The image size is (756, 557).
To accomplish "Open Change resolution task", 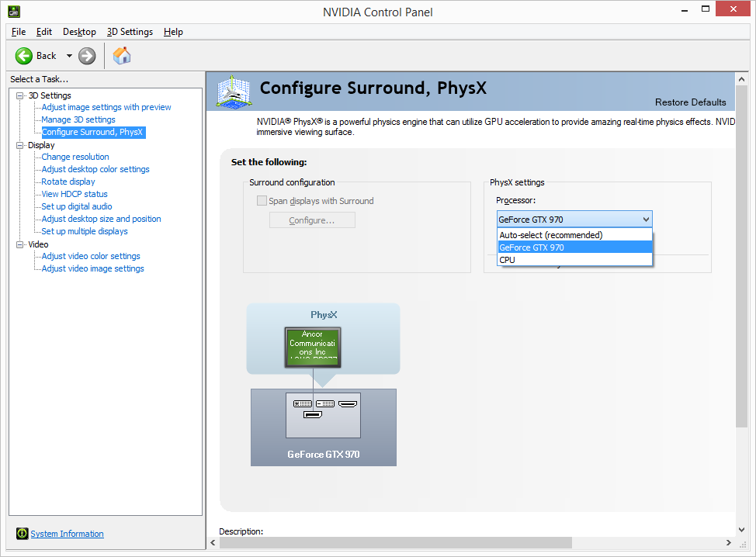I will coord(75,157).
